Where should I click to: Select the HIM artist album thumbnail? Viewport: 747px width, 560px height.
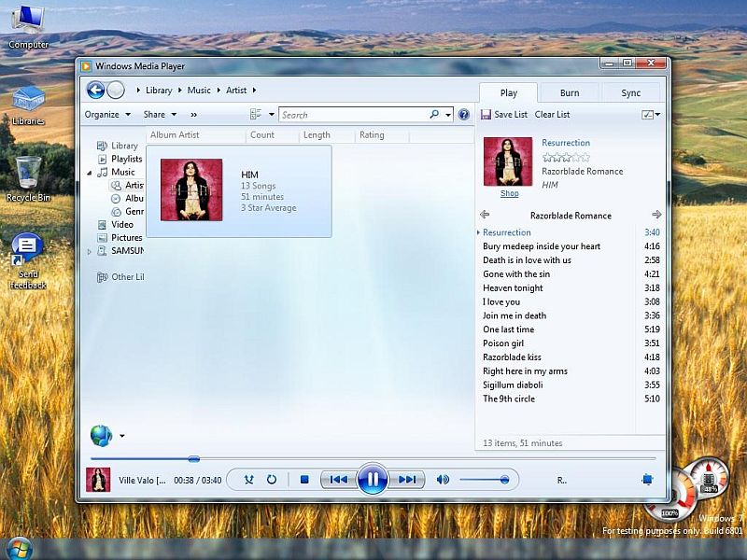coord(191,190)
